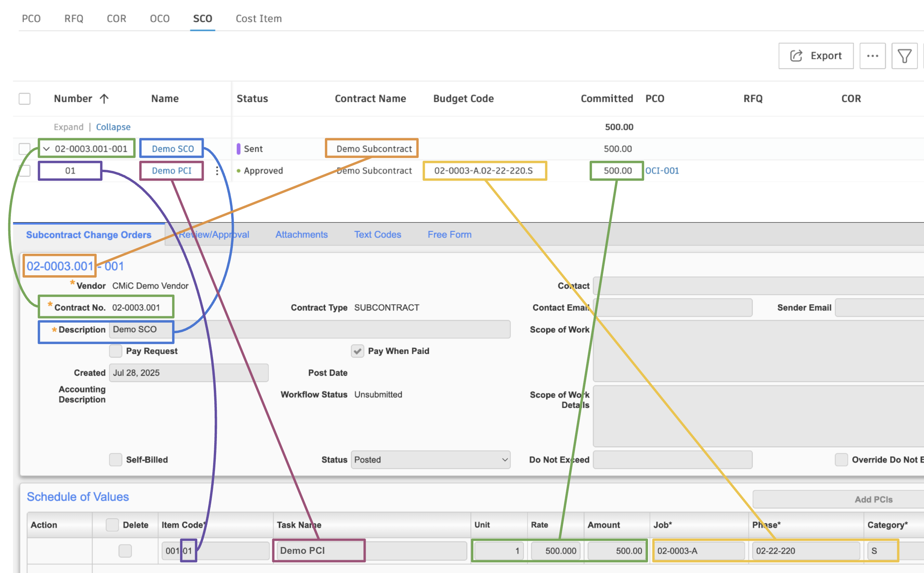Screen dimensions: 924x573
Task: Click the Task Name field Demo PCI
Action: click(x=372, y=551)
